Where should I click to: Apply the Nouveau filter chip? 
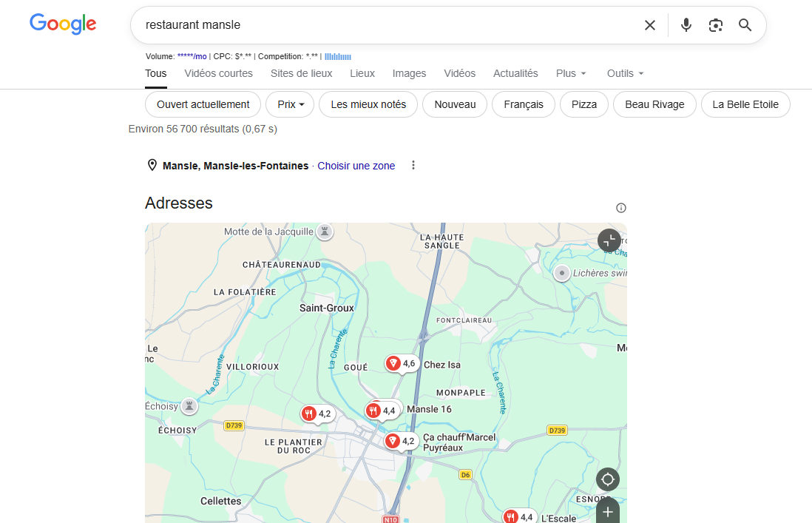(x=455, y=104)
